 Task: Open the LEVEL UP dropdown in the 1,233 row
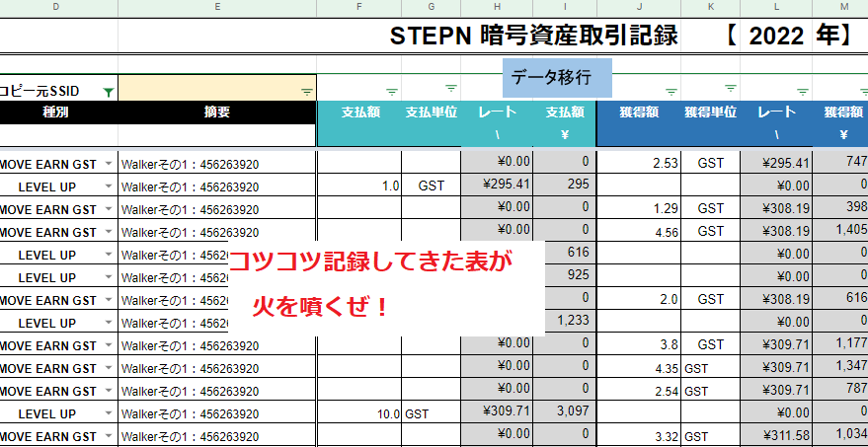[109, 323]
